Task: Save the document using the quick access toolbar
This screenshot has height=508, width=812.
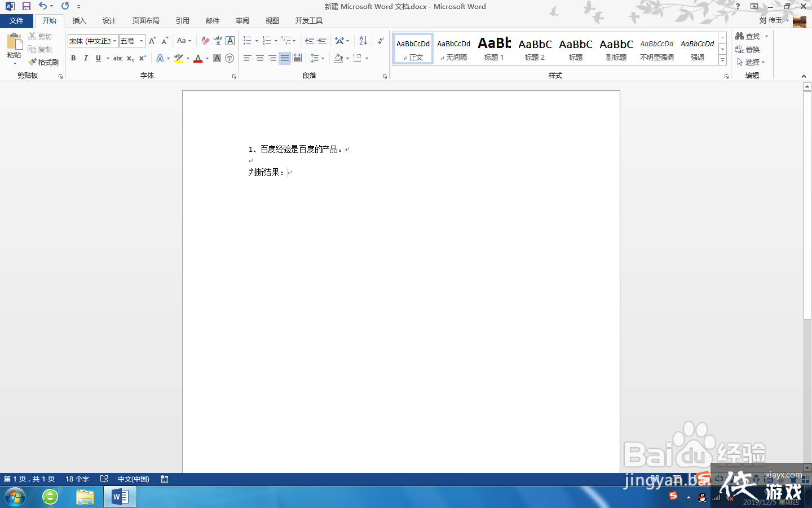Action: click(26, 6)
